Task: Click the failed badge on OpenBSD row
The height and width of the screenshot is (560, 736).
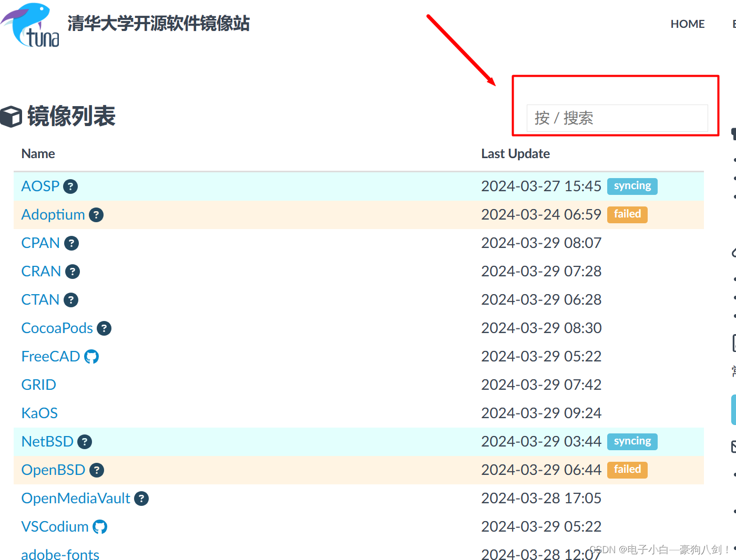Action: 628,470
